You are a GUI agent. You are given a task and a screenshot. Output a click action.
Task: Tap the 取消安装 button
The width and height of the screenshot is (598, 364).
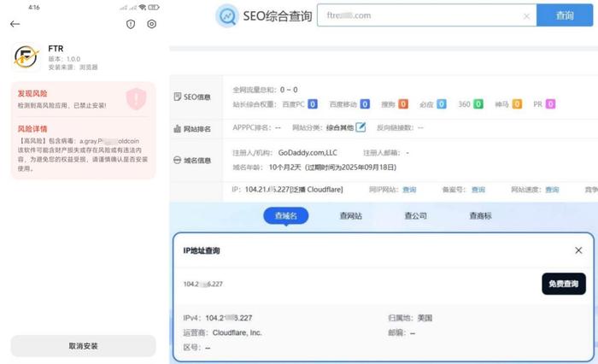coord(83,345)
